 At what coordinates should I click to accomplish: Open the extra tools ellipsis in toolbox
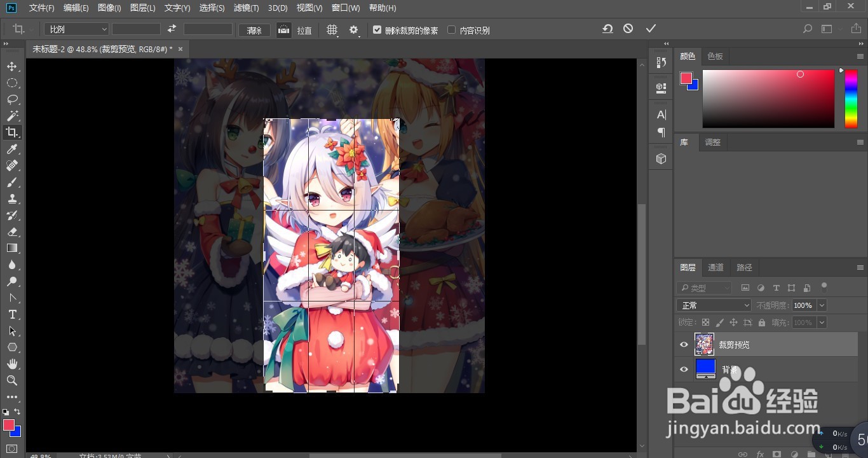tap(12, 397)
